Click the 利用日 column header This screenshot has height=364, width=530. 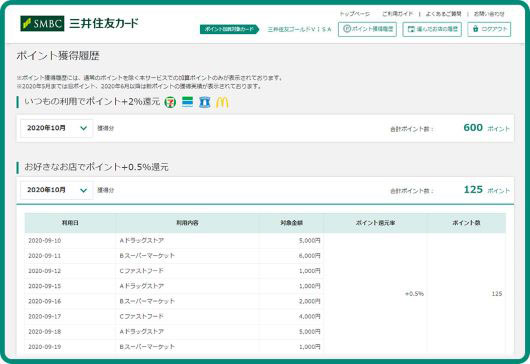(x=70, y=223)
